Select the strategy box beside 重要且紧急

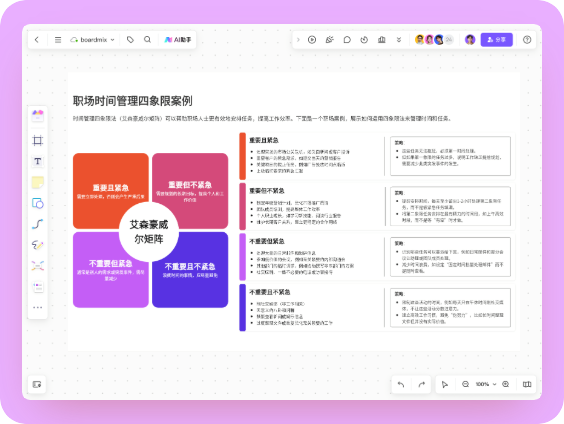pos(450,156)
